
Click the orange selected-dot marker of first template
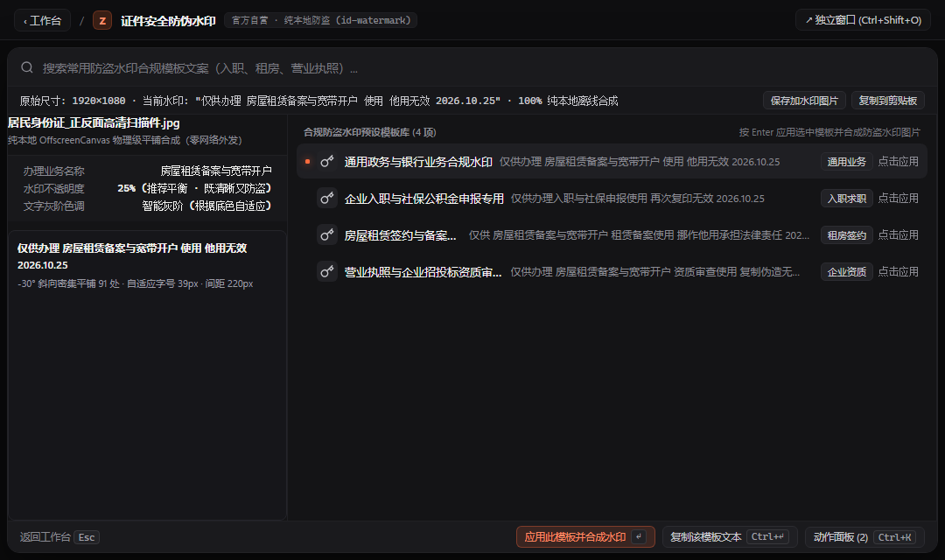pyautogui.click(x=307, y=162)
